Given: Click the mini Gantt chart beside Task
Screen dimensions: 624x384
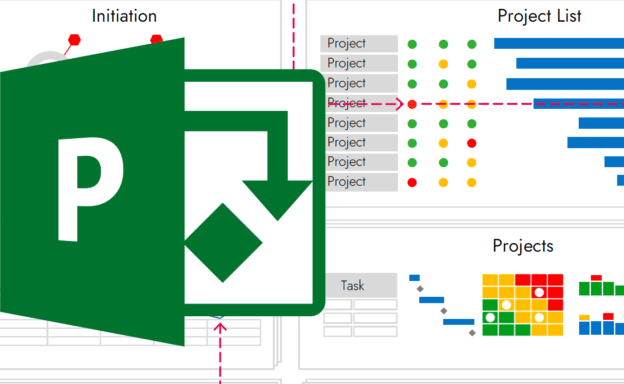Looking at the screenshot, I should click(442, 305).
